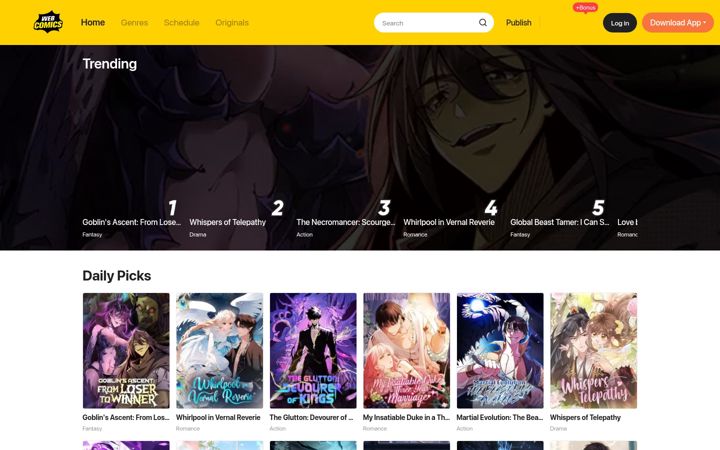Open the Genres menu item

pyautogui.click(x=134, y=22)
